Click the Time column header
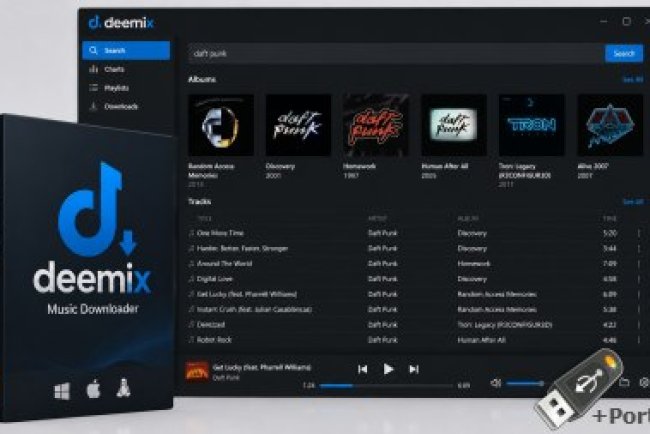The image size is (650, 434). click(x=610, y=218)
